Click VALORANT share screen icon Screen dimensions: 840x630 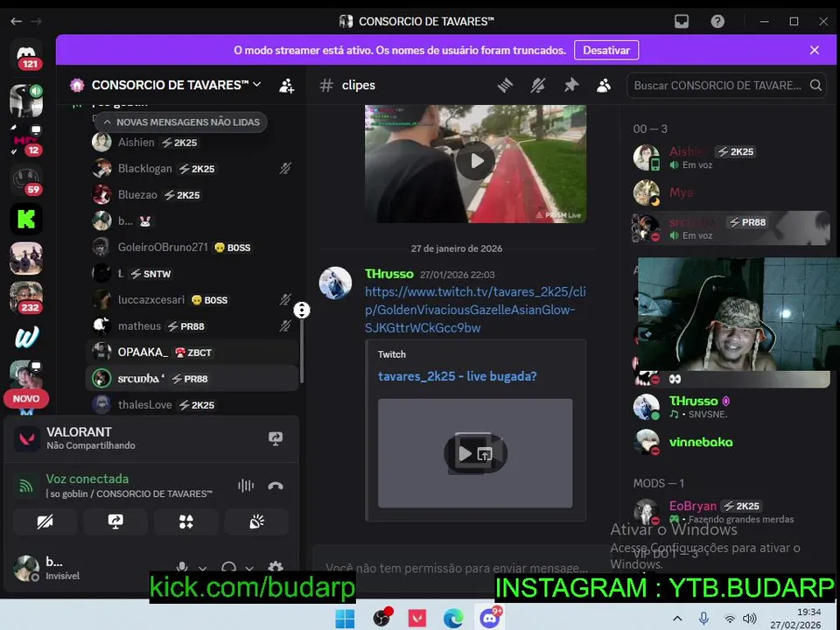point(276,438)
